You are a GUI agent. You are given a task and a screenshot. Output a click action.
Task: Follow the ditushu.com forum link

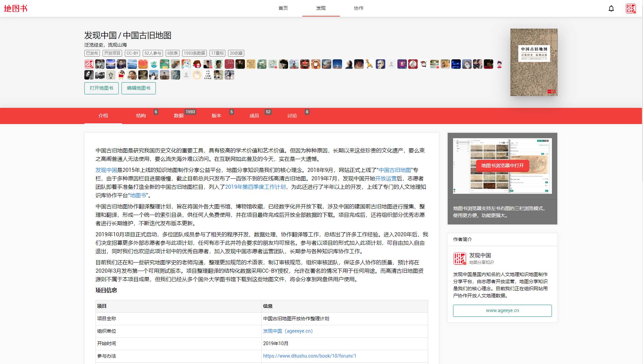tap(309, 356)
